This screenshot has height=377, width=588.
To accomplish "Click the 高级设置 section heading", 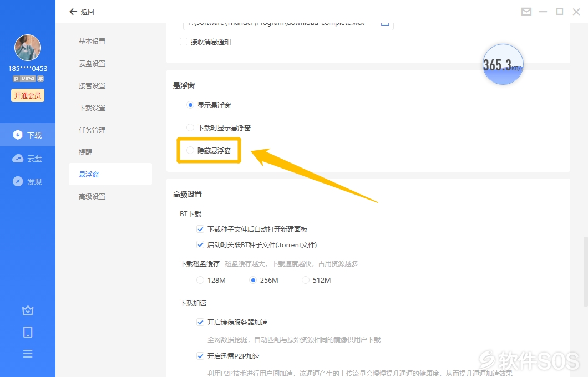I will (x=187, y=194).
